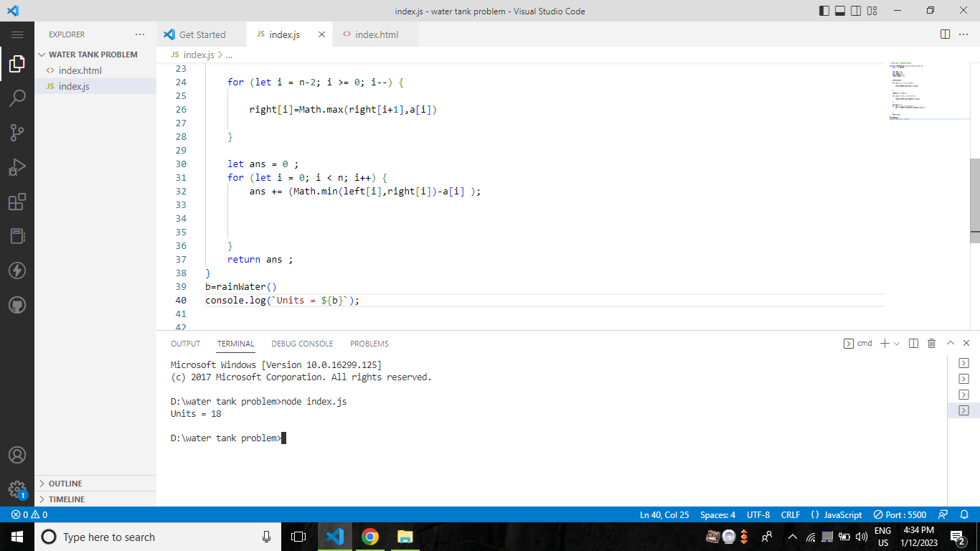Open the terminal profile dropdown arrow
Screen dimensions: 980x551
click(895, 343)
